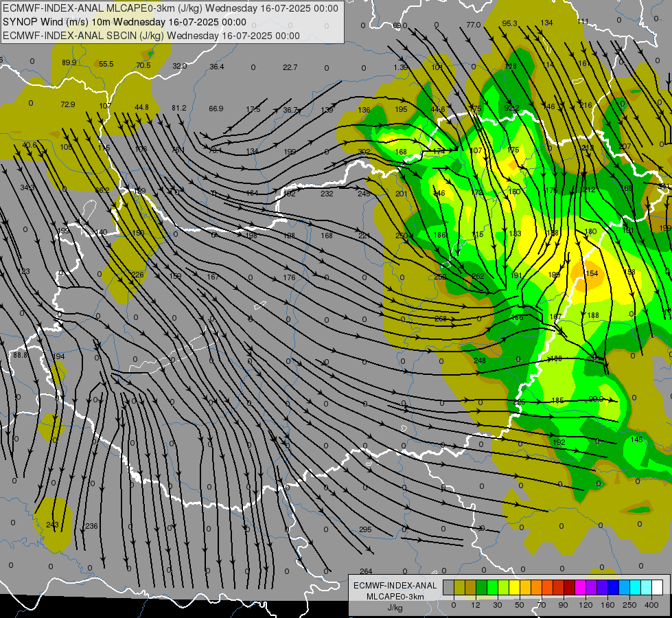This screenshot has height=618, width=672.
Task: Click the J/kg unit label in legend
Action: 395,608
